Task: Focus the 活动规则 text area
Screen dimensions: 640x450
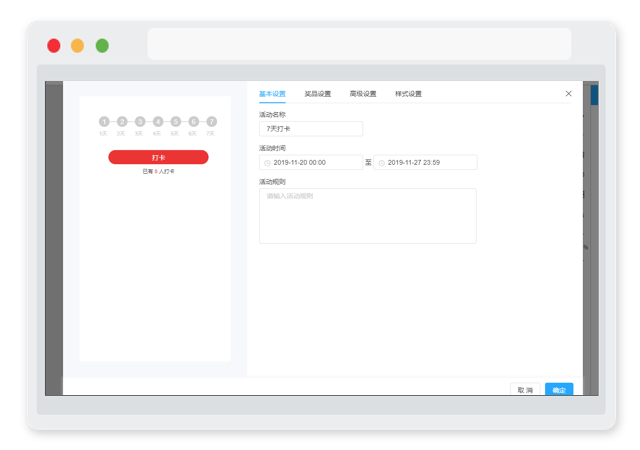Action: [x=368, y=216]
